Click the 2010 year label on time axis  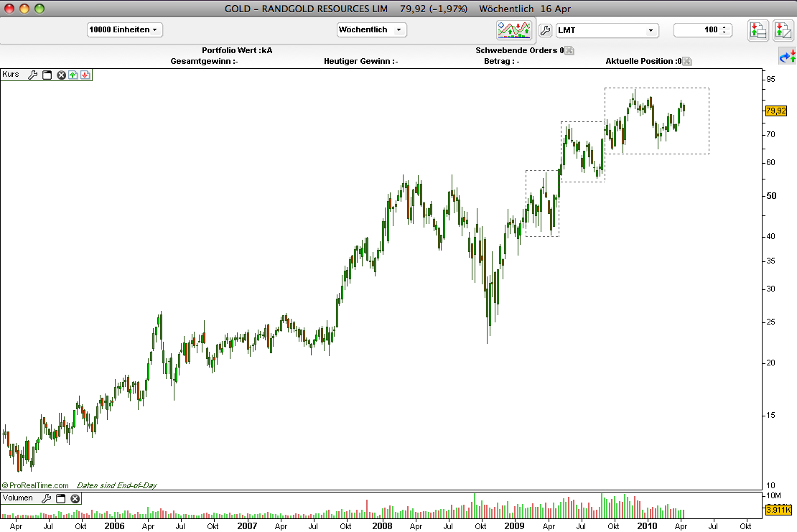(x=647, y=526)
